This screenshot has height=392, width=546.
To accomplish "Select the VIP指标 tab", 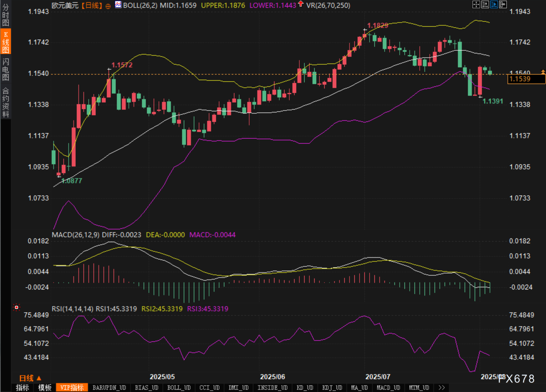I will [72, 388].
